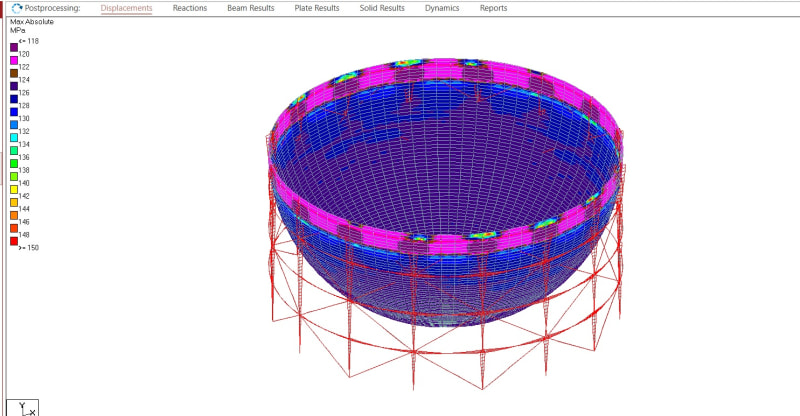
Task: Select the Plate Results tab
Action: point(317,8)
